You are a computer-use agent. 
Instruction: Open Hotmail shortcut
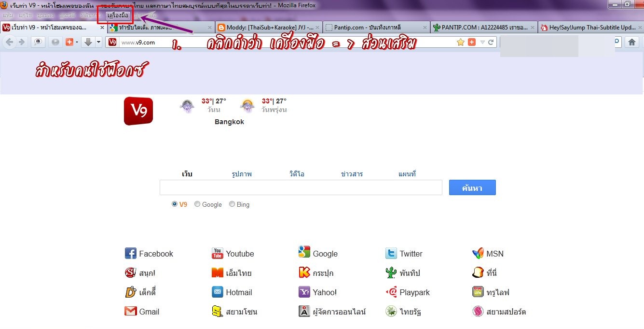232,292
